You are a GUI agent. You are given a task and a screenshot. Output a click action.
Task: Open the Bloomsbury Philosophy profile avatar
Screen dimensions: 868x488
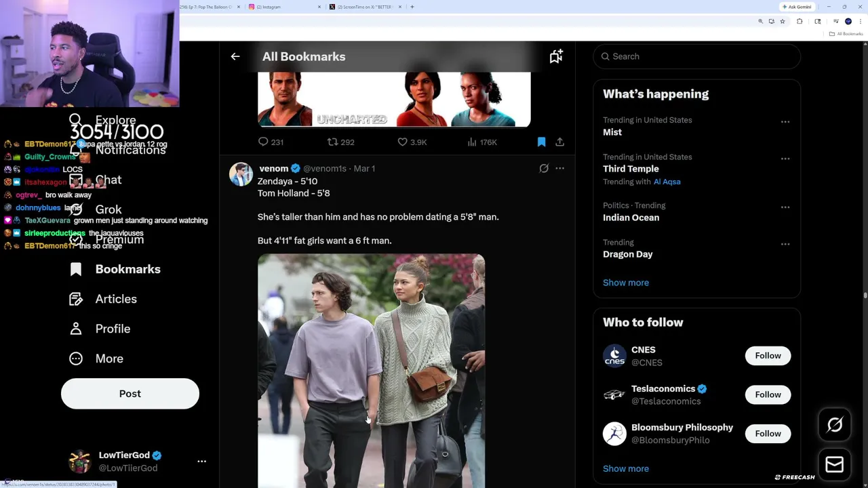[614, 433]
